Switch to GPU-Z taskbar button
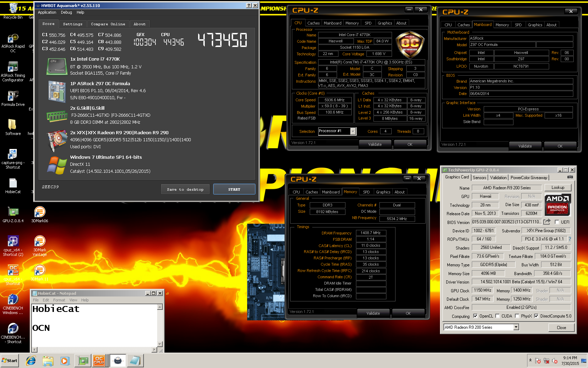Screen dimensions: 588x368 coord(83,361)
